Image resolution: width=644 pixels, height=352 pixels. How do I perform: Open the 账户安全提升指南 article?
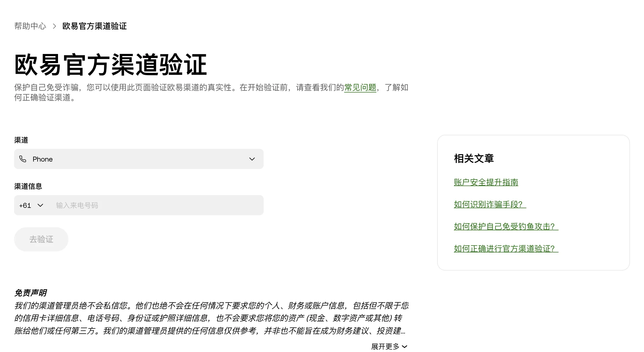[x=486, y=182]
